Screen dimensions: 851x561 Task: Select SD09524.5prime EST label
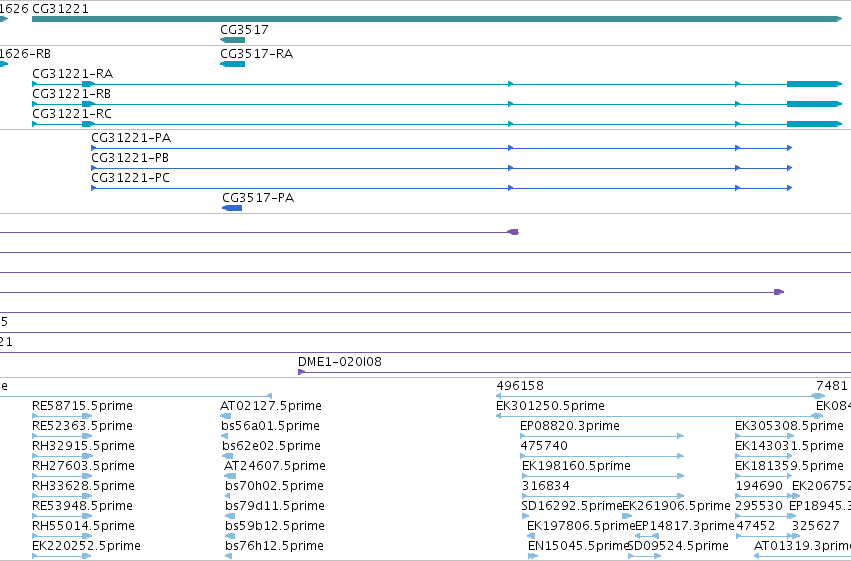click(678, 546)
